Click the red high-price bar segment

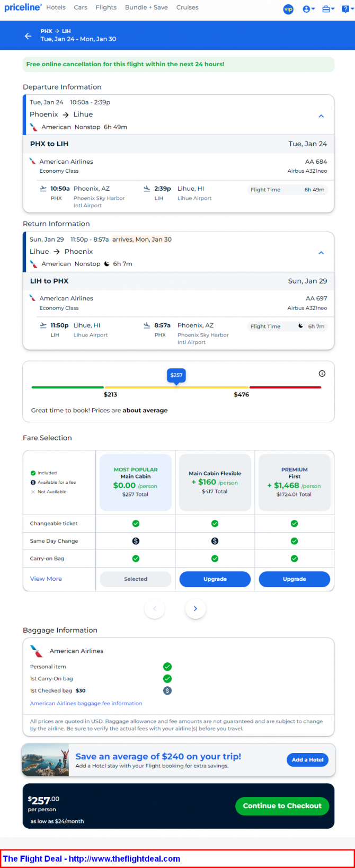pyautogui.click(x=285, y=387)
